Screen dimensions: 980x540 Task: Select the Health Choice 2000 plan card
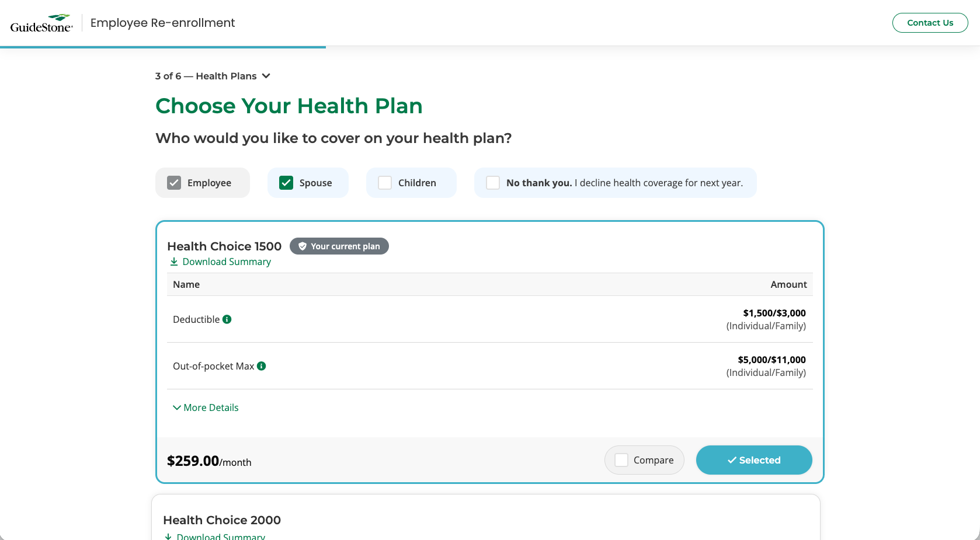pos(486,518)
